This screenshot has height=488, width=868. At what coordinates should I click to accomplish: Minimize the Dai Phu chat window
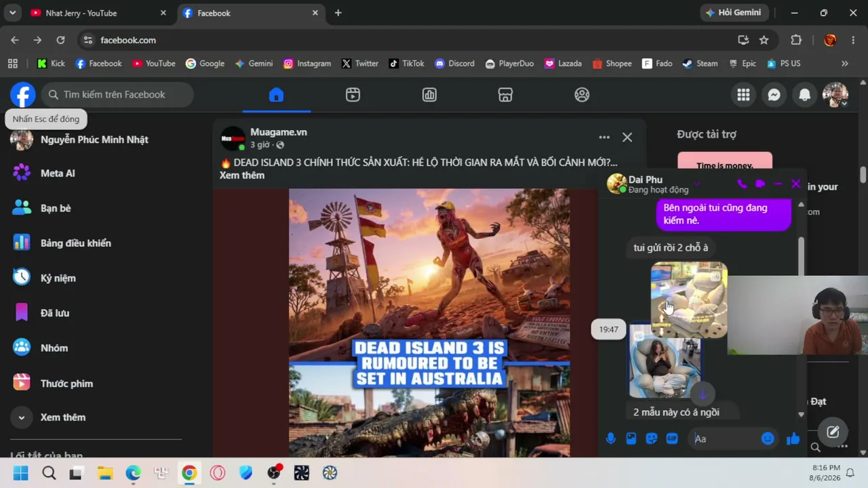(778, 184)
